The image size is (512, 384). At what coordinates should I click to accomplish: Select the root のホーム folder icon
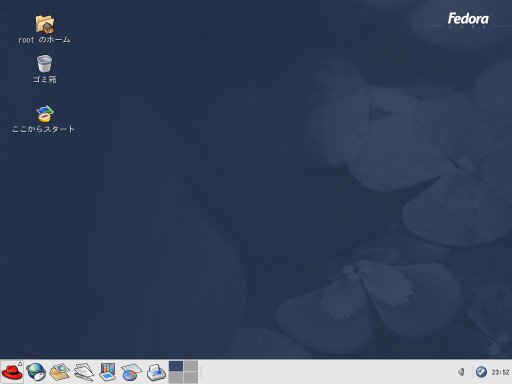click(x=44, y=29)
